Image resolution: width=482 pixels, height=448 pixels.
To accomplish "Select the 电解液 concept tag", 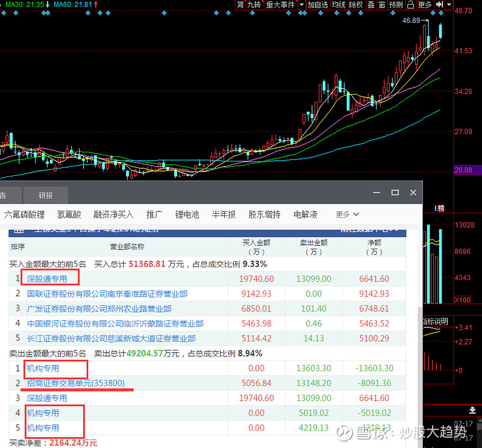I will click(x=305, y=214).
